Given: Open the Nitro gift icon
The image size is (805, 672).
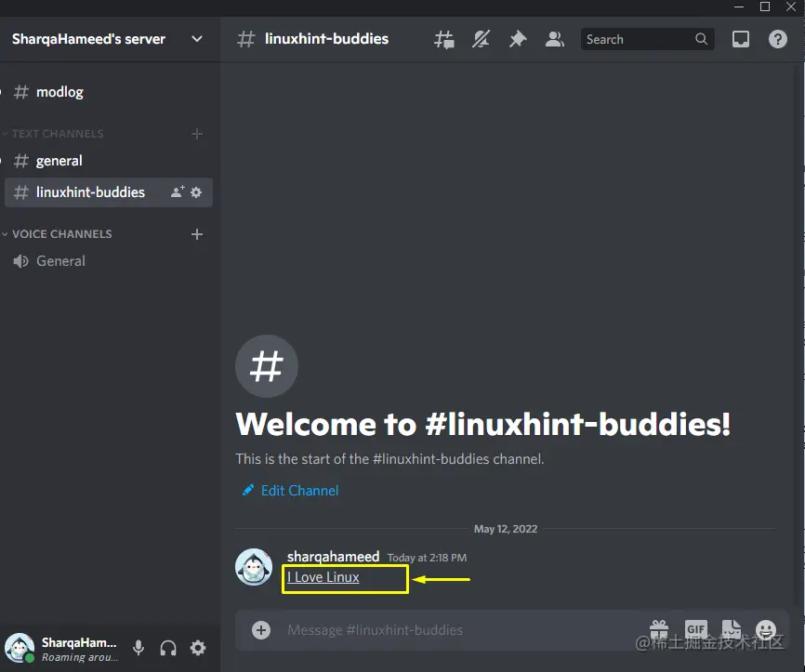Looking at the screenshot, I should (659, 629).
